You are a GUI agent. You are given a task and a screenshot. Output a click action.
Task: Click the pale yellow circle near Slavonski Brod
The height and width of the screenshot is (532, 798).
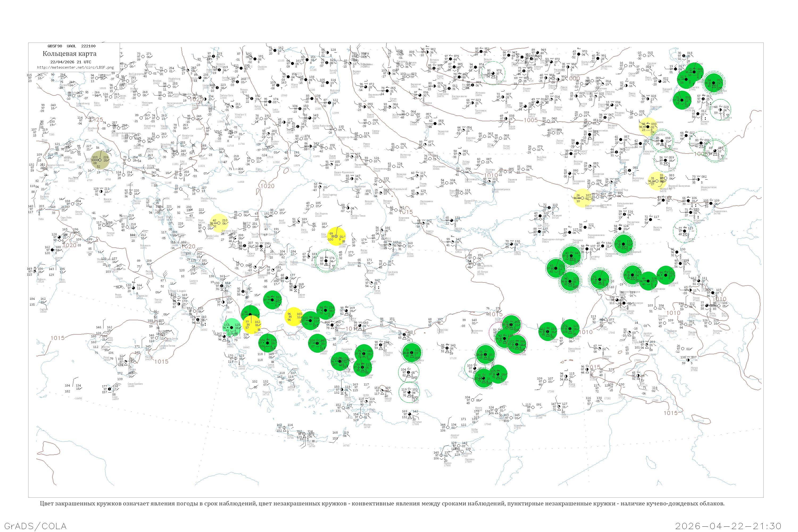tap(219, 223)
